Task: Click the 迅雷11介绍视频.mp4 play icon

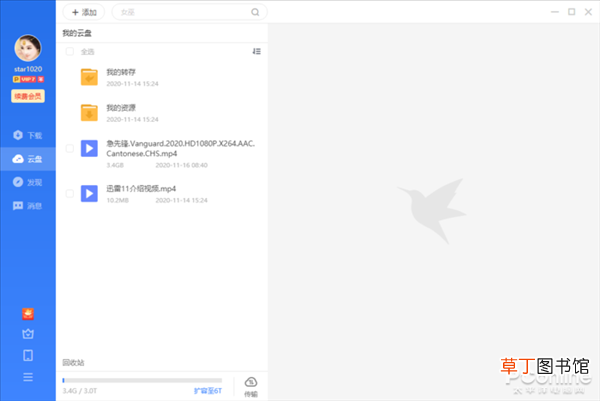Action: pyautogui.click(x=89, y=194)
